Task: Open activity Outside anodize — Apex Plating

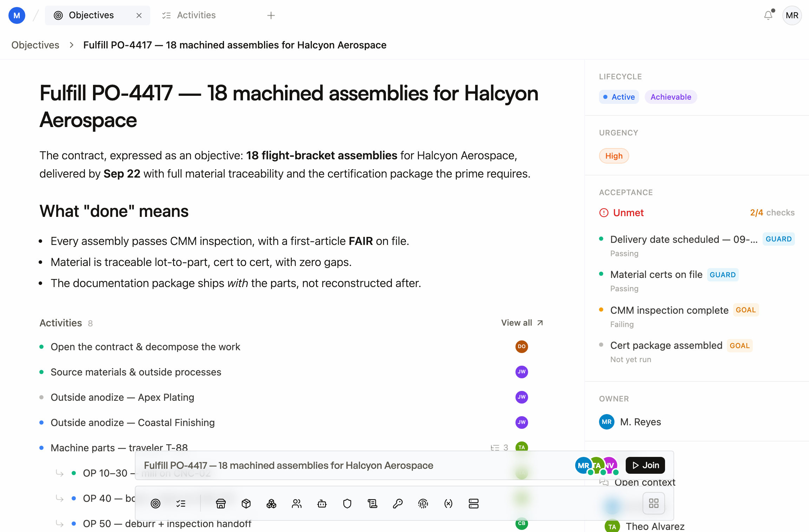Action: [122, 397]
